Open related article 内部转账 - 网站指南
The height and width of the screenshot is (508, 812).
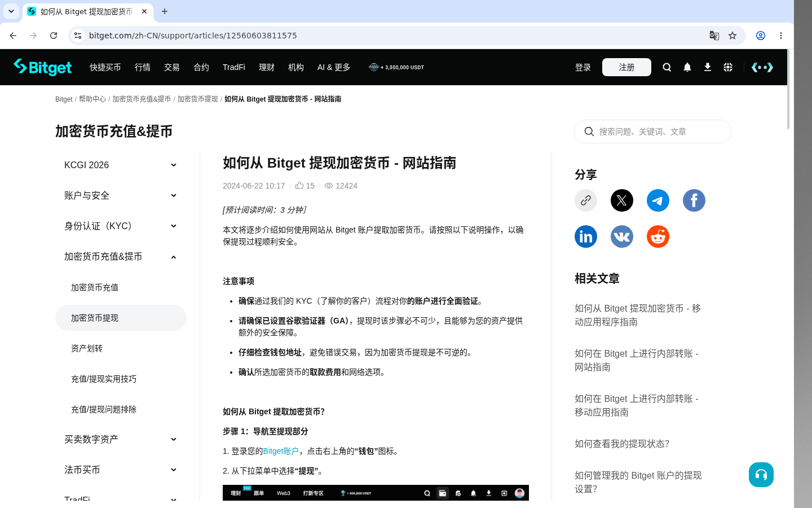tap(637, 360)
